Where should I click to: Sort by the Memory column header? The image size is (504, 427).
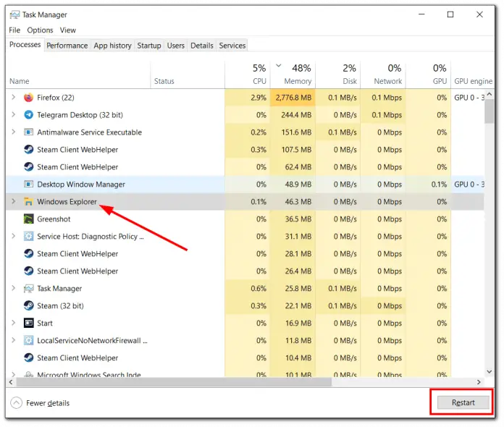click(x=293, y=75)
